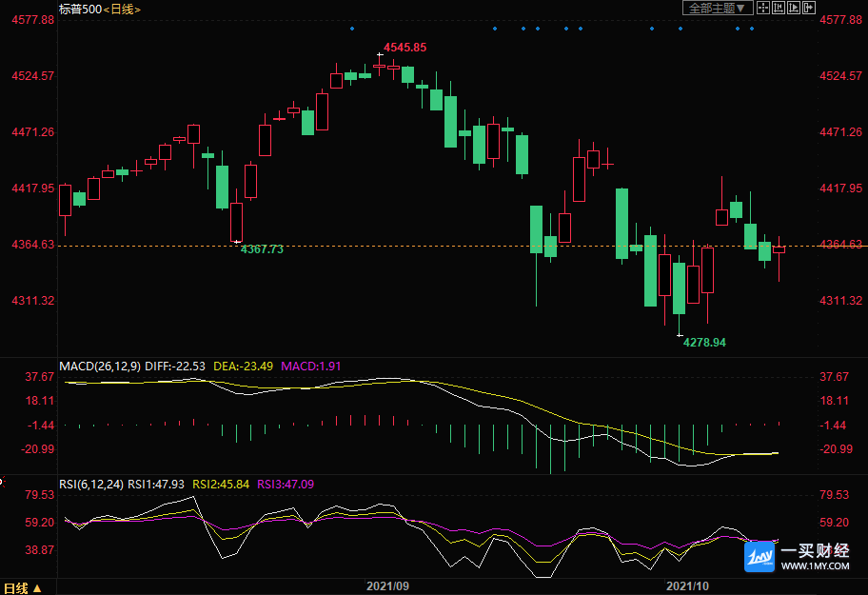Image resolution: width=868 pixels, height=595 pixels.
Task: Click 38.87 on the left RSI axis
Action: click(40, 550)
